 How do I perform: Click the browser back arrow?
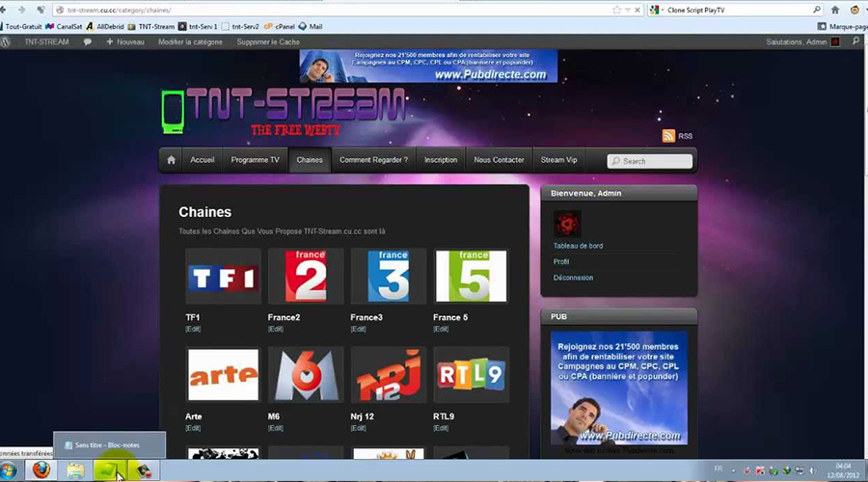(x=3, y=10)
